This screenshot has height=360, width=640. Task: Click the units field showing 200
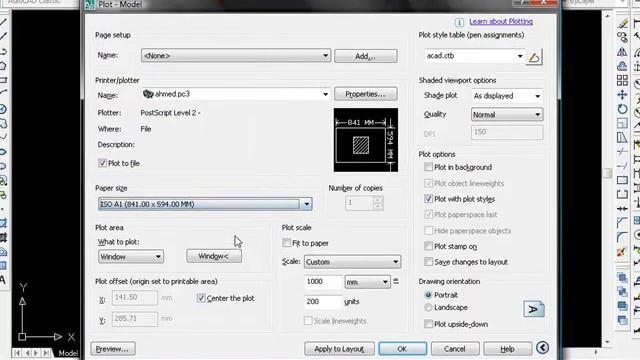[x=322, y=302]
